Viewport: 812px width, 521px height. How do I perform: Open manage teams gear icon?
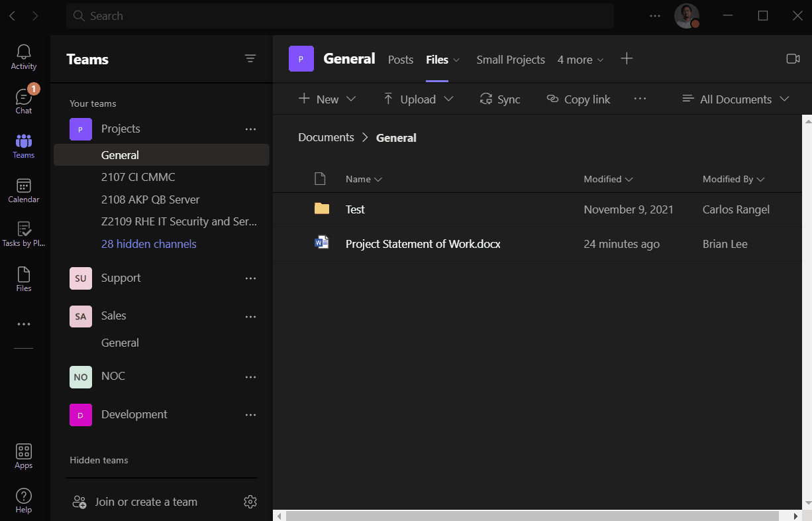coord(250,502)
